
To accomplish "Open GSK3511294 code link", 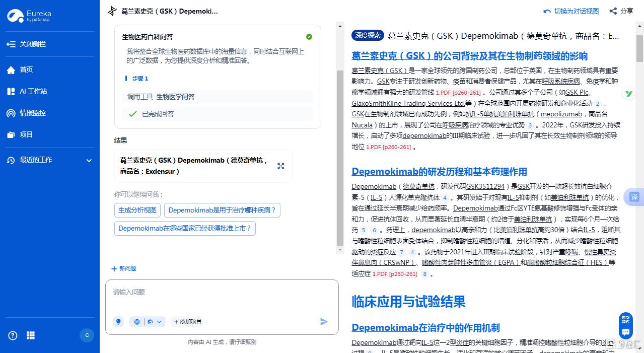I will [485, 186].
